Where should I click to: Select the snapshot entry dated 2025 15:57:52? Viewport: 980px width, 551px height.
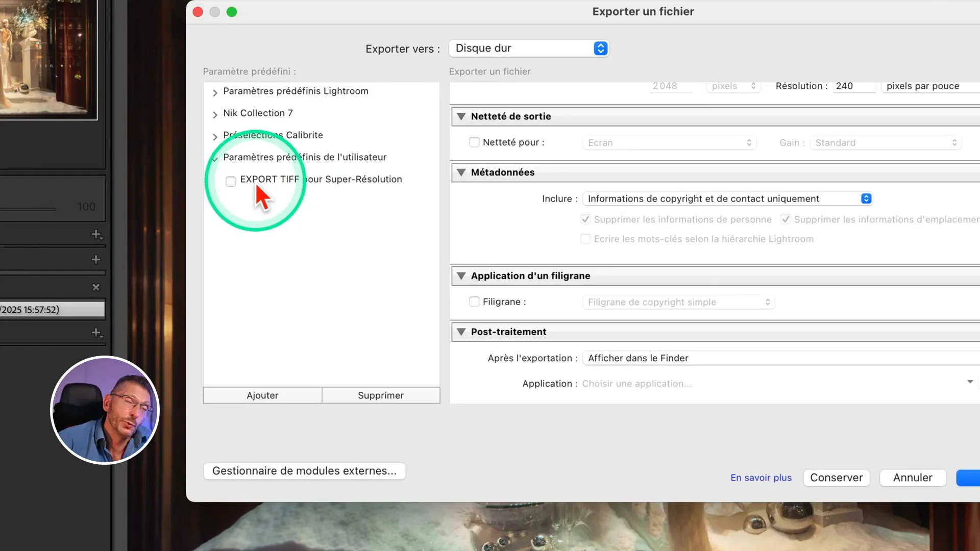[x=52, y=309]
